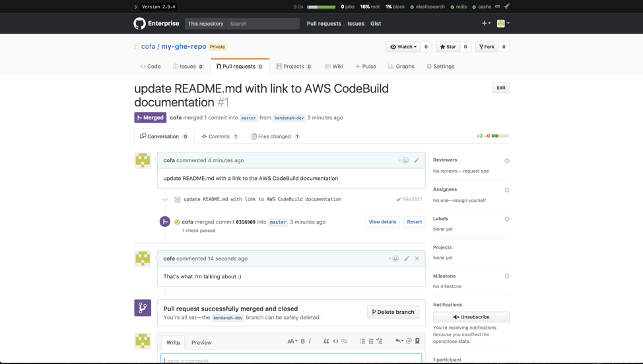
Task: Click the Unsubscribe notifications button
Action: (471, 317)
